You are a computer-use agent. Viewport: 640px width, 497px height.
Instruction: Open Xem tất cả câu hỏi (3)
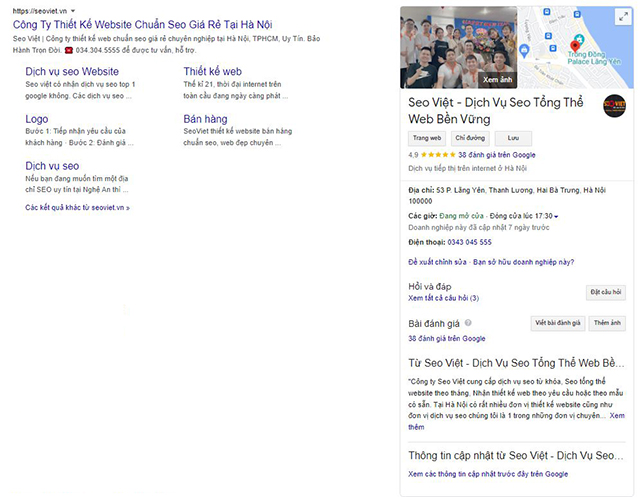point(443,298)
